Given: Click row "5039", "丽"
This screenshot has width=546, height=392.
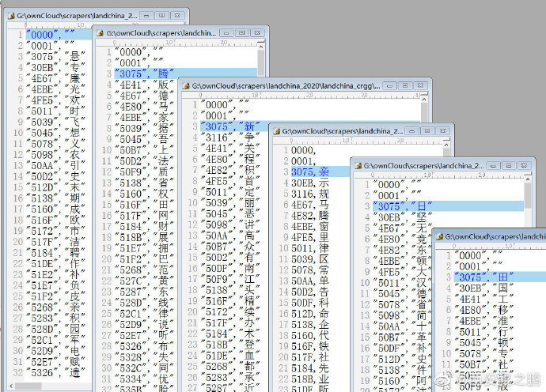Looking at the screenshot, I should point(232,203).
